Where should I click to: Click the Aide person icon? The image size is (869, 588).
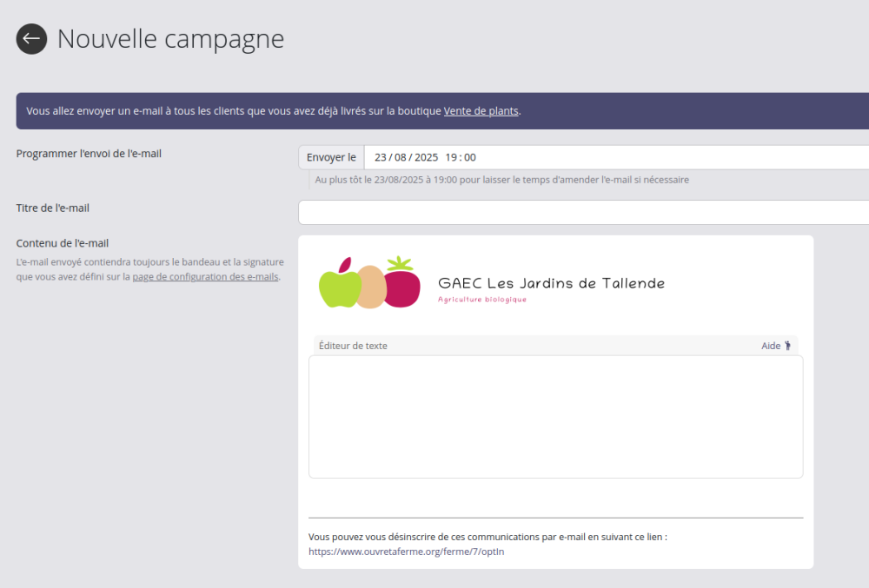[x=787, y=346]
